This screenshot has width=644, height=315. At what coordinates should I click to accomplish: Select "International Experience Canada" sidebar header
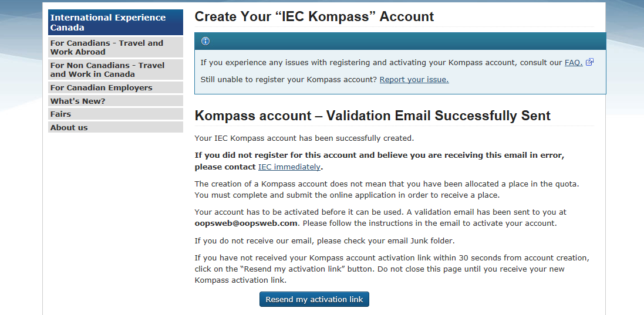click(x=115, y=22)
